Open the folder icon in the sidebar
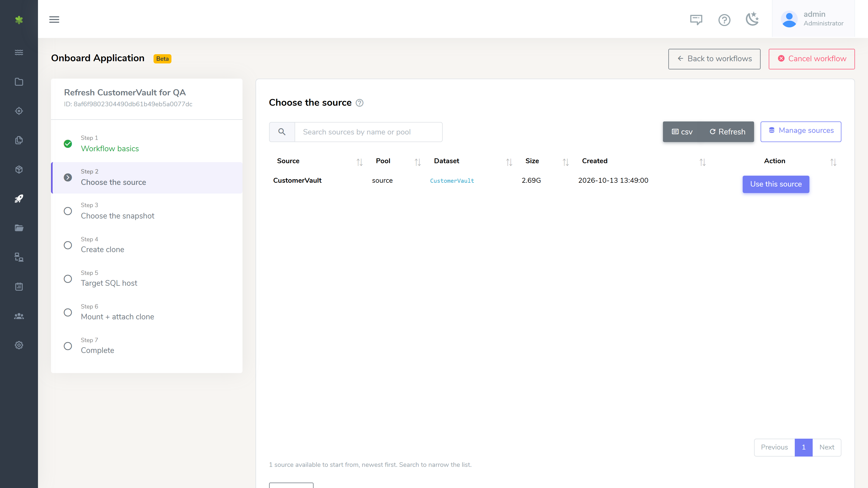This screenshot has height=488, width=868. tap(19, 82)
